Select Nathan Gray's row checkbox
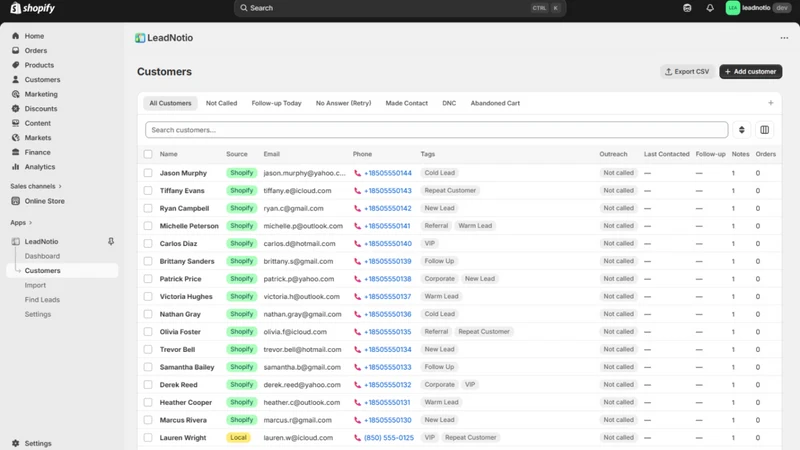The image size is (800, 450). 148,314
